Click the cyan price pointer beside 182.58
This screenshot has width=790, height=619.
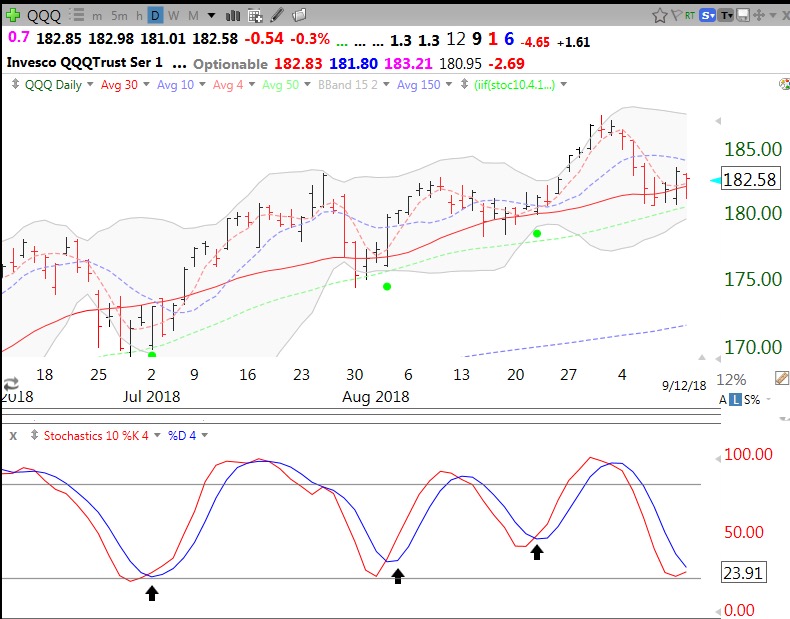click(715, 180)
